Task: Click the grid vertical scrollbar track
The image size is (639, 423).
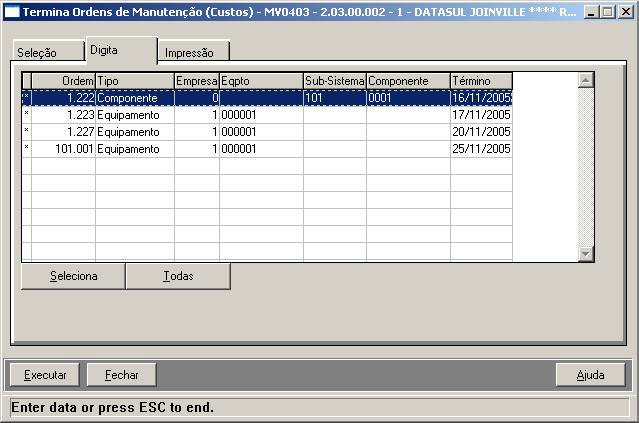Action: coord(586,167)
